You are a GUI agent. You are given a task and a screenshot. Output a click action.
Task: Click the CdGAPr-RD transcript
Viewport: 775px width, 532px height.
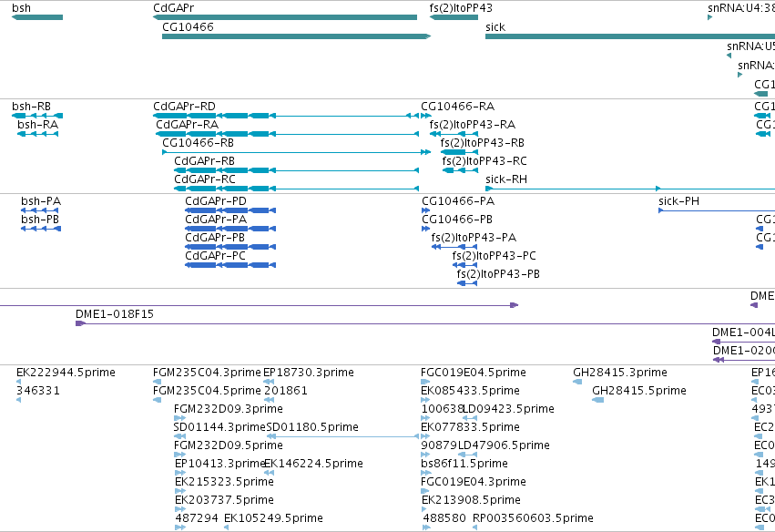coord(286,116)
